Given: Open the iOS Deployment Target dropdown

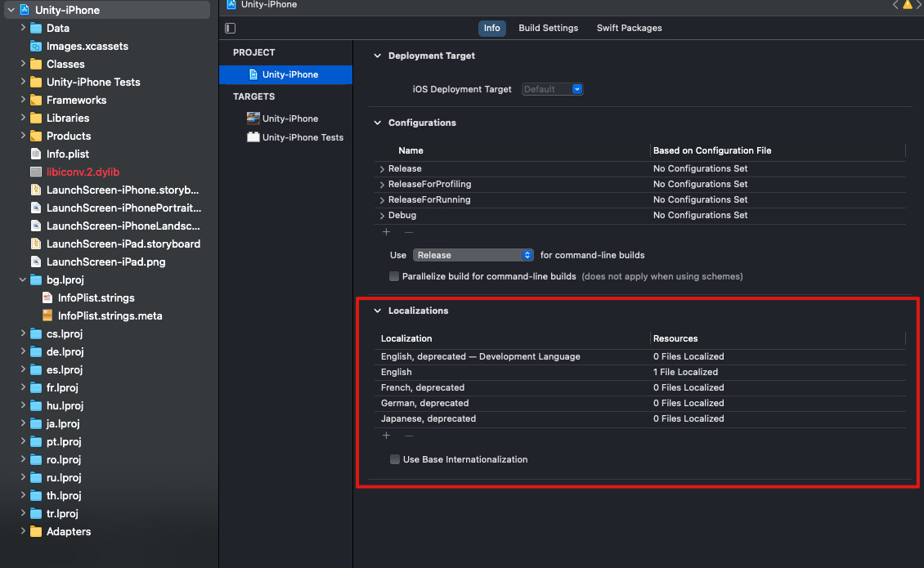Looking at the screenshot, I should point(552,89).
